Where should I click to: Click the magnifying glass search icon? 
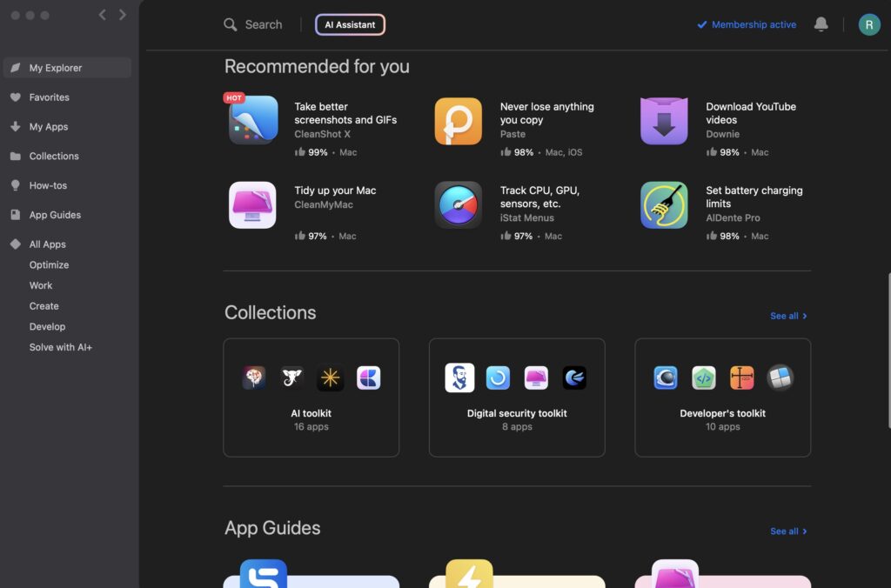[230, 24]
